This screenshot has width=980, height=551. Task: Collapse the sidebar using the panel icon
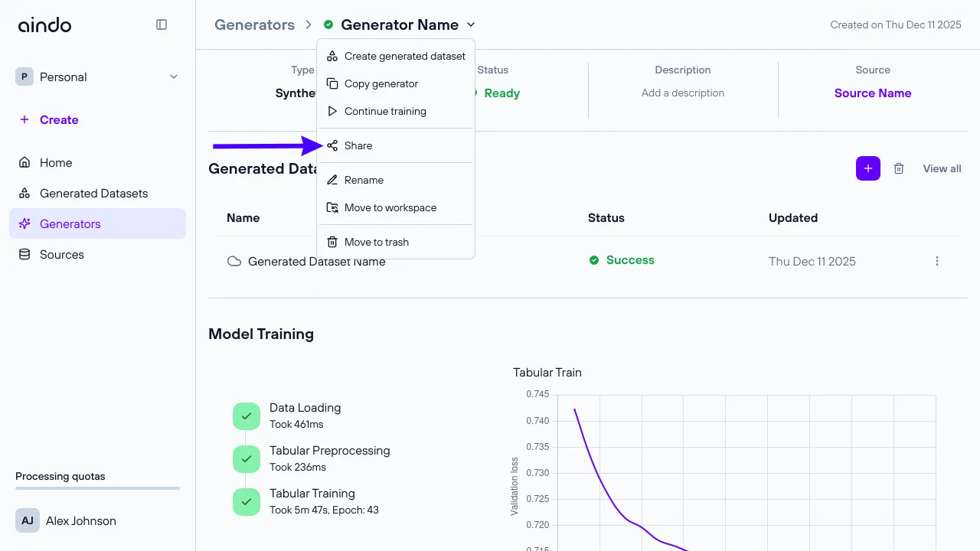[162, 24]
